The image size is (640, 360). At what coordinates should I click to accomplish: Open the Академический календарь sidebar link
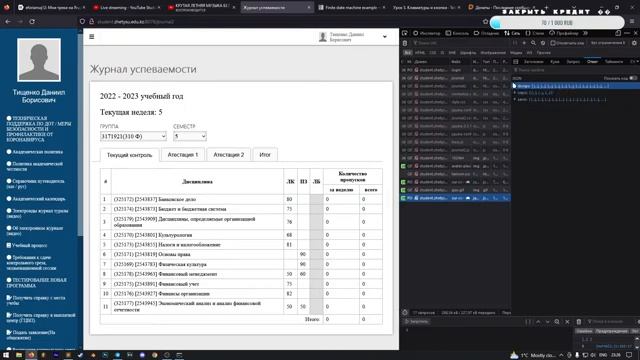[36, 199]
